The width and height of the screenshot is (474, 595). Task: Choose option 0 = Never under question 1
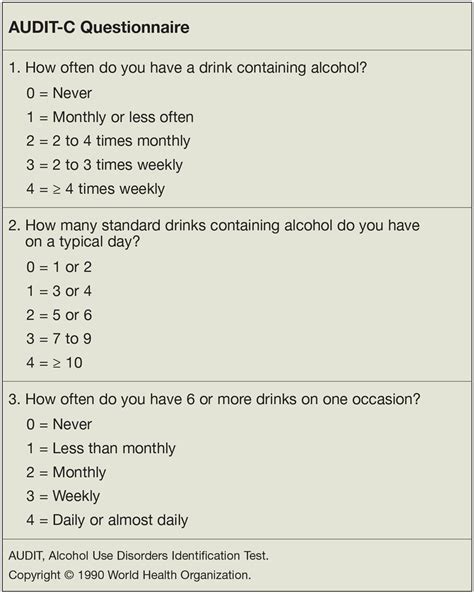pyautogui.click(x=59, y=93)
